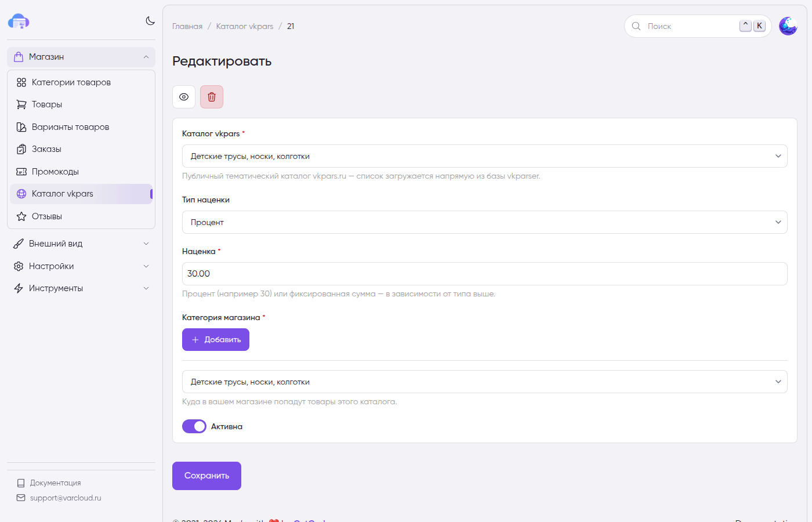
Task: Collapse the Магазин sidebar section
Action: click(81, 57)
